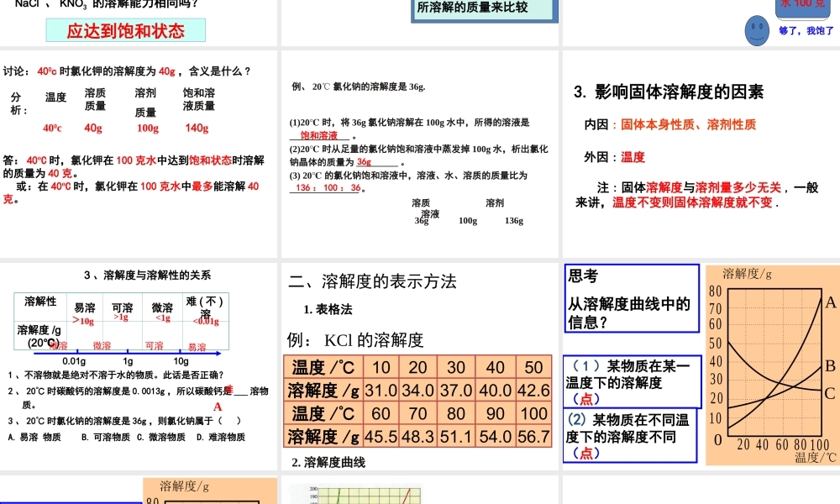The height and width of the screenshot is (504, 840).
Task: Click the blue smiley face icon
Action: 757,30
